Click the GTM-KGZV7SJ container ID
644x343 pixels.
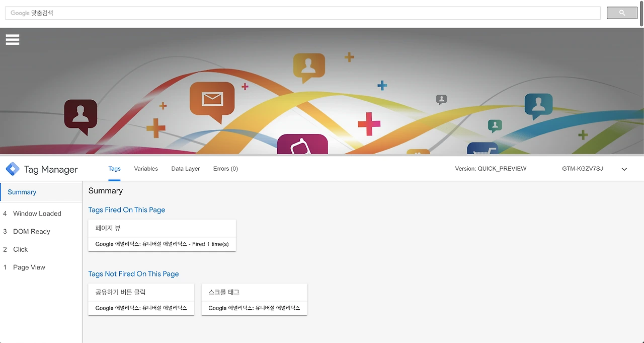(582, 169)
